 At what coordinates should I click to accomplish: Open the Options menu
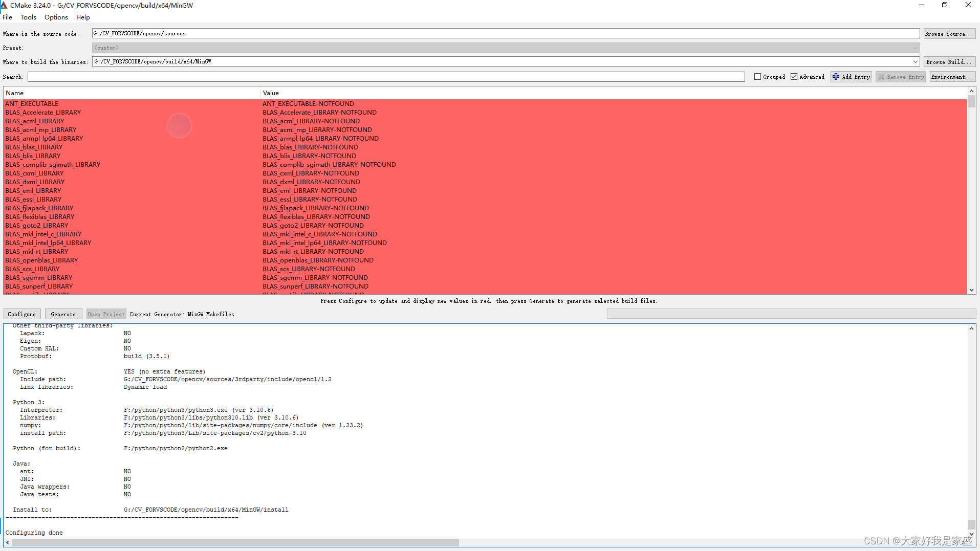56,17
